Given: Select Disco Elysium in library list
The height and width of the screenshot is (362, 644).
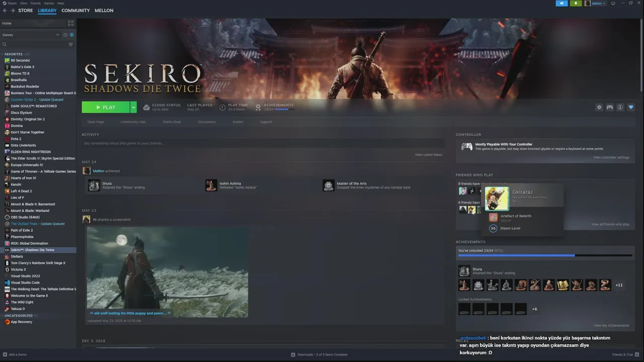Looking at the screenshot, I should point(21,113).
